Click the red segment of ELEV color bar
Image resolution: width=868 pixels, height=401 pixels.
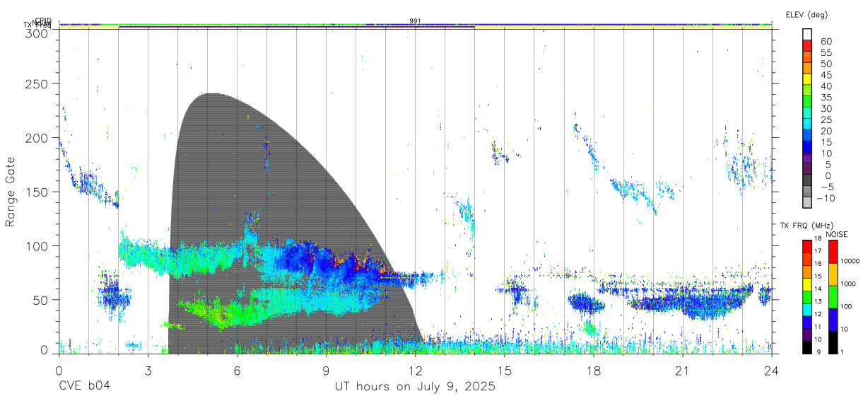[807, 45]
